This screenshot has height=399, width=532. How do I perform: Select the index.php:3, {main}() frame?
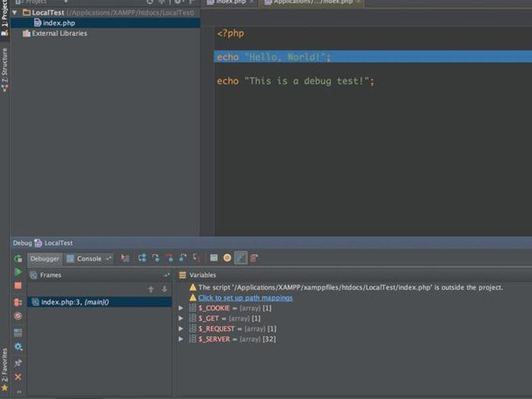pos(99,302)
